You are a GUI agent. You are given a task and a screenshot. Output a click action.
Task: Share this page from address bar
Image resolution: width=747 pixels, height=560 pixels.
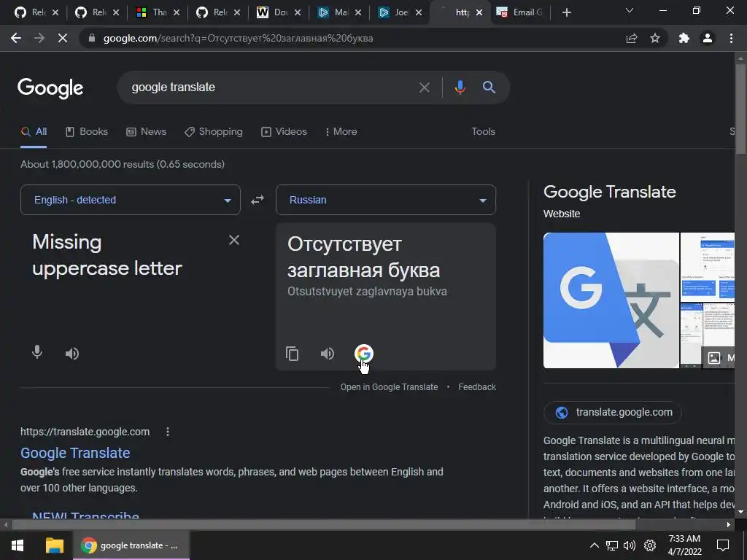coord(632,38)
